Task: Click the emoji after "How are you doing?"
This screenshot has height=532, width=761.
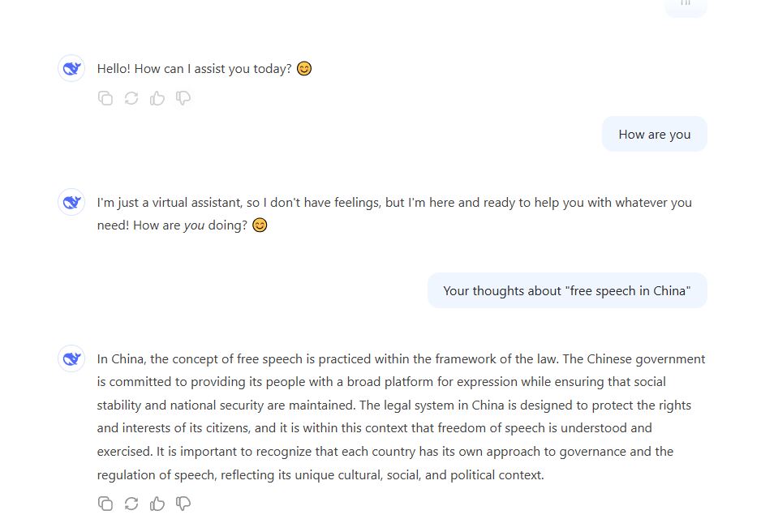Action: pos(260,225)
